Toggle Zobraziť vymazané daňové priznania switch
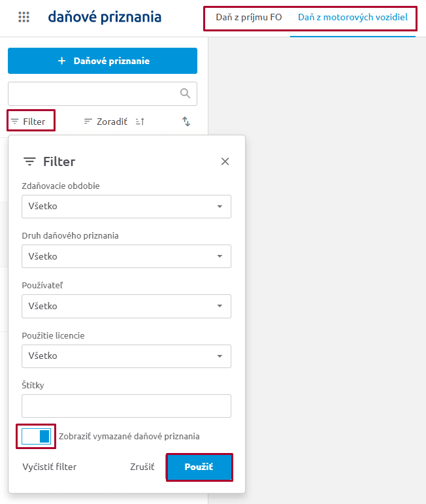Viewport: 426px width, 504px height. point(37,436)
